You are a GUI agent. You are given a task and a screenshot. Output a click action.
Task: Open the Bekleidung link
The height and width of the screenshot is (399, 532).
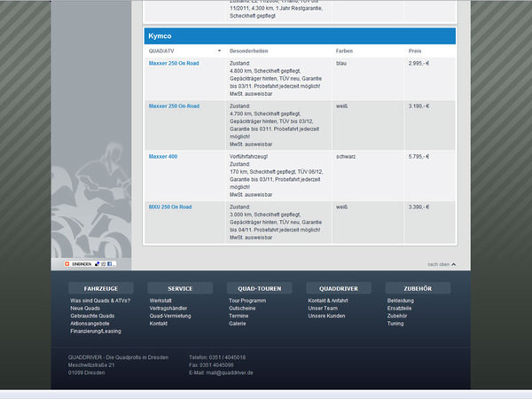(x=401, y=301)
